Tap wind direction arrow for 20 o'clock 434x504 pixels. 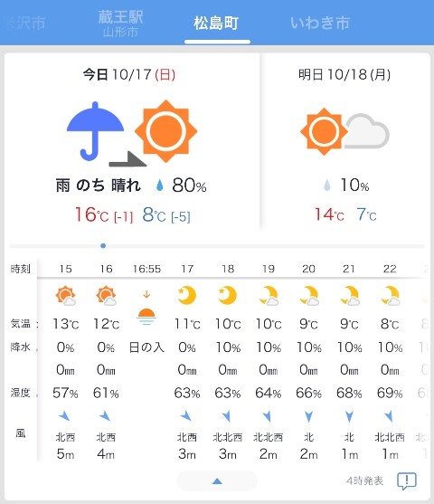(x=308, y=416)
